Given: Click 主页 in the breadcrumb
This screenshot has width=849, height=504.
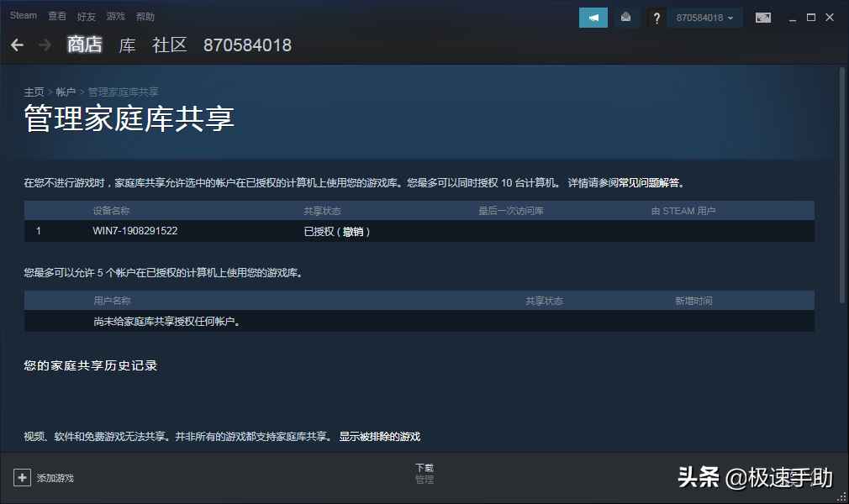Looking at the screenshot, I should [x=34, y=92].
